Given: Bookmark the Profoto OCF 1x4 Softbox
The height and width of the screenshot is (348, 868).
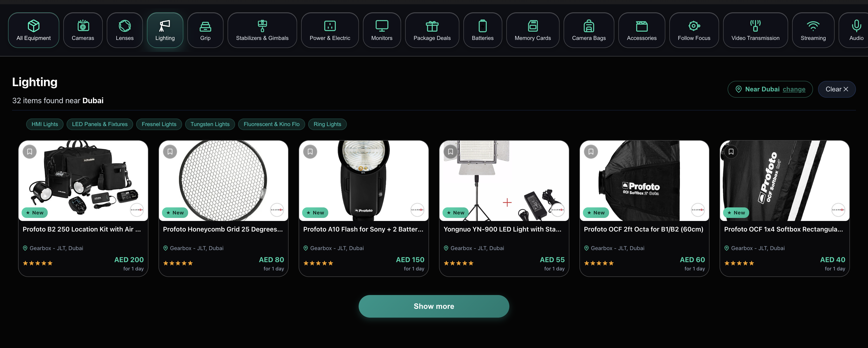Looking at the screenshot, I should 731,152.
